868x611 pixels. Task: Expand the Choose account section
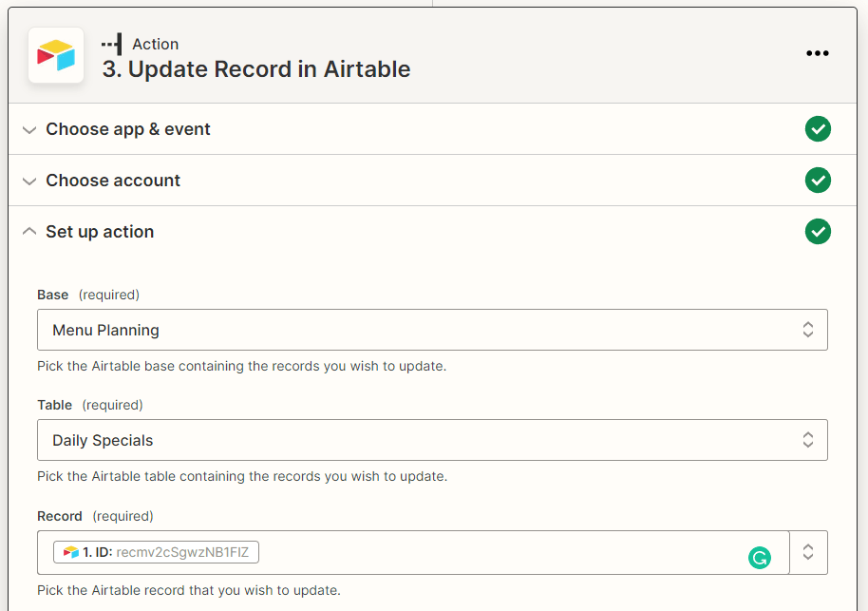pyautogui.click(x=29, y=181)
